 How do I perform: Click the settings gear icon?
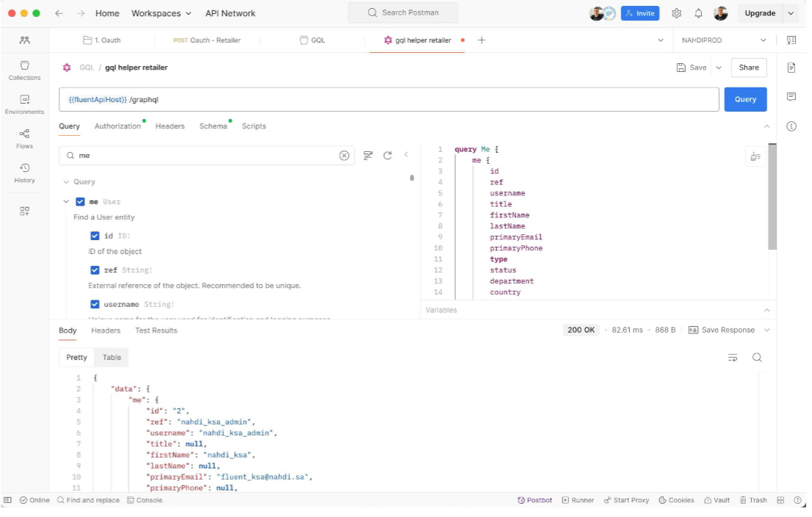tap(676, 13)
